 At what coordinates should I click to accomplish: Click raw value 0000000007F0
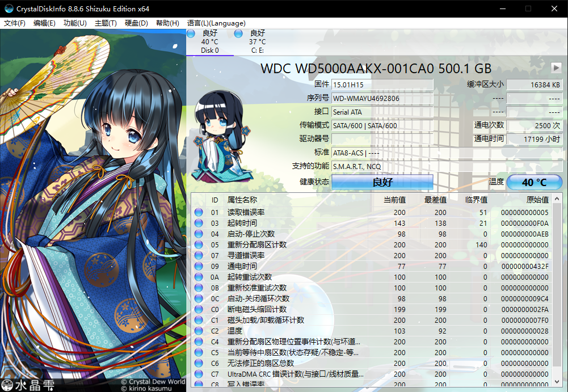coord(525,321)
